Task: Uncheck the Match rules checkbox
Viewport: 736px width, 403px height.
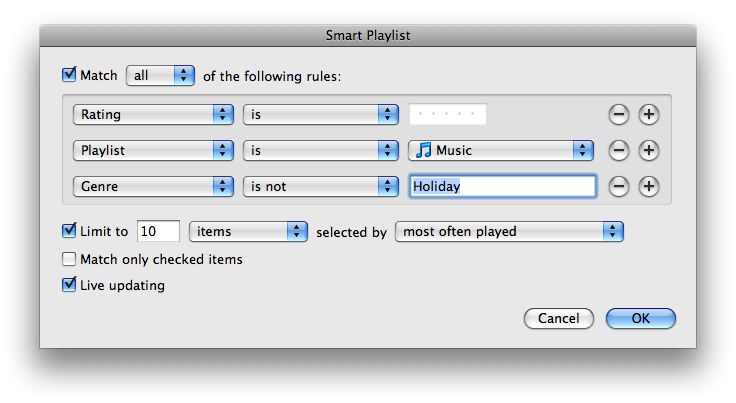Action: tap(69, 75)
